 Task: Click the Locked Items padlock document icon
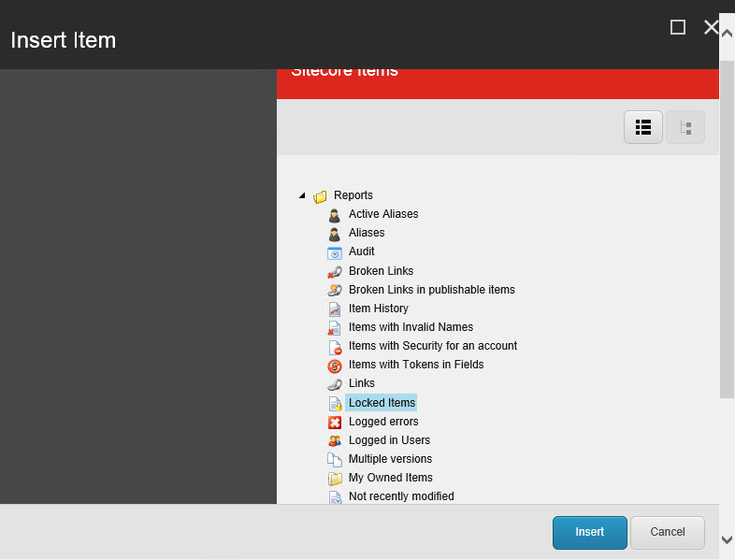tap(335, 404)
